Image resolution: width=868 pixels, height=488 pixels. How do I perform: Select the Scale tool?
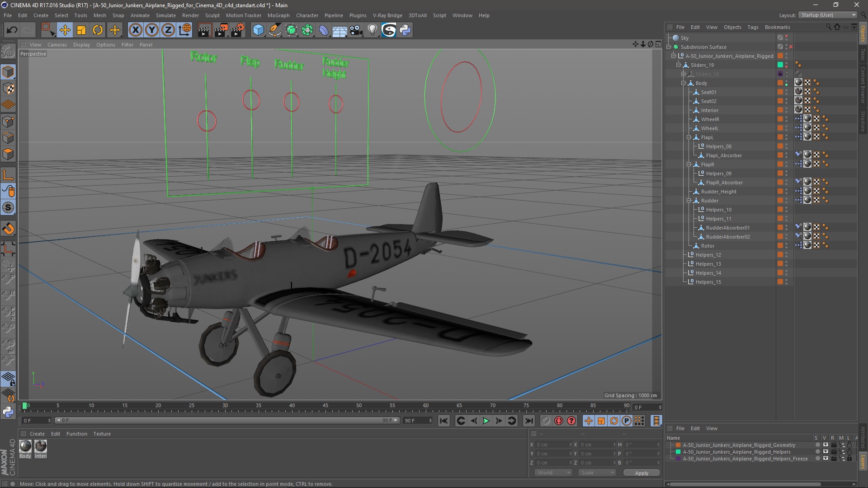(81, 30)
